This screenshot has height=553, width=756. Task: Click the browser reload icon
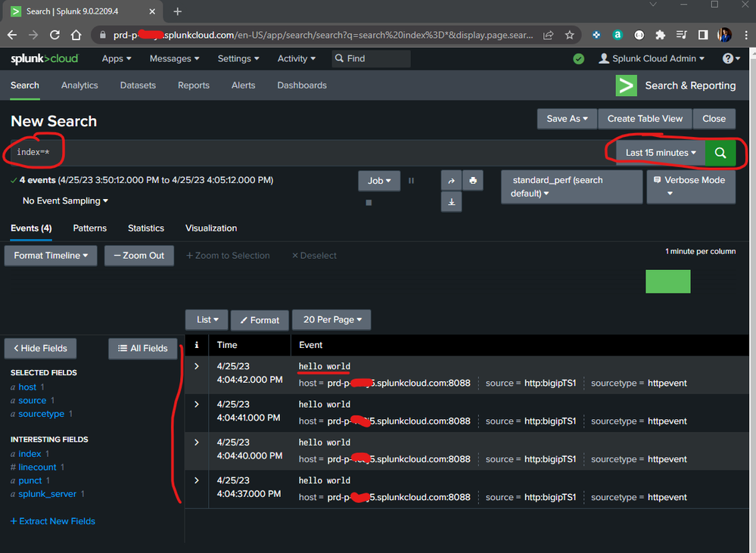(x=54, y=35)
